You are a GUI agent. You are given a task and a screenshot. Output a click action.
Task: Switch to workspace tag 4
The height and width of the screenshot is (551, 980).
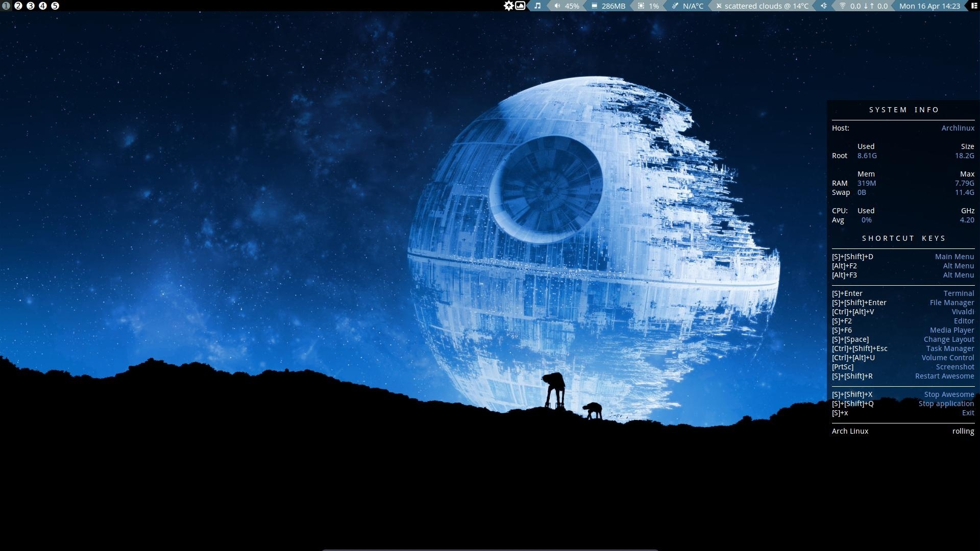[x=43, y=6]
